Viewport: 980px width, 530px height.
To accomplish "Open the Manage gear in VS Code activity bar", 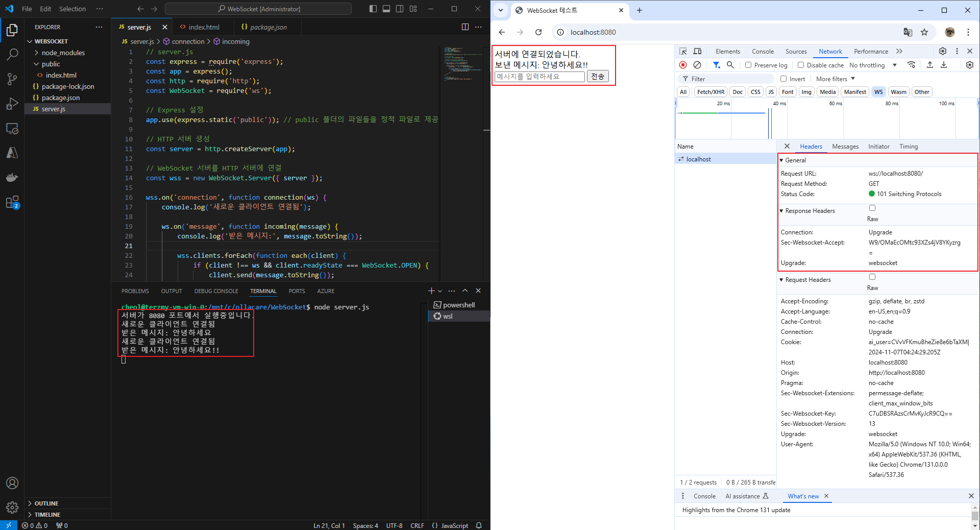I will pyautogui.click(x=12, y=508).
